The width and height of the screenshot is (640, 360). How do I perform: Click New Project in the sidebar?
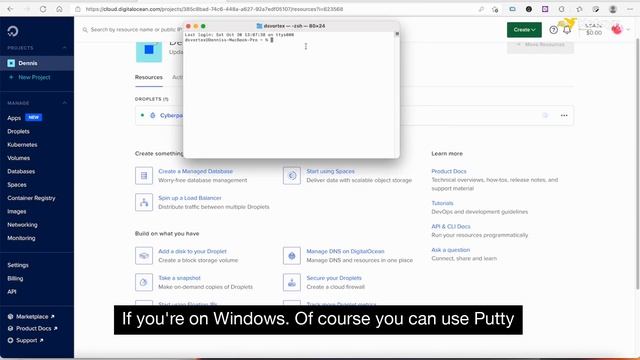[34, 77]
